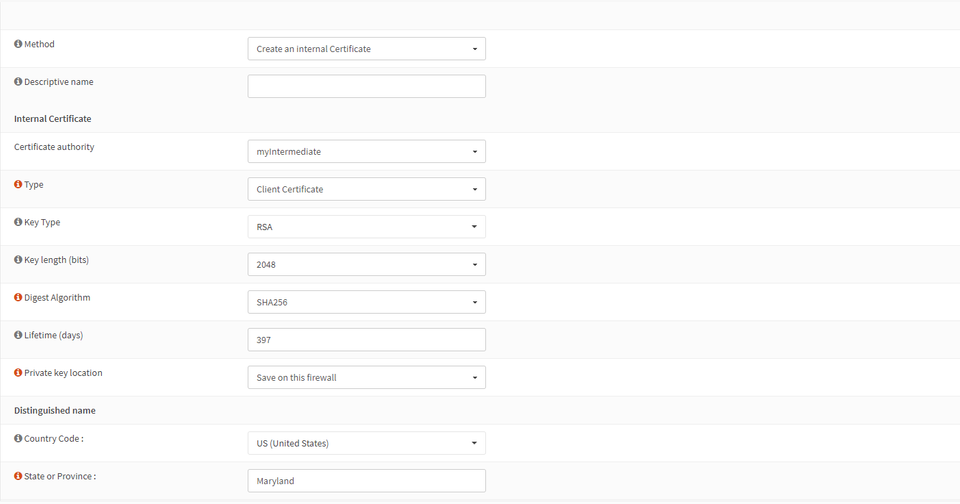Open the Method dropdown
Viewport: 960px width, 504px height.
coord(366,49)
